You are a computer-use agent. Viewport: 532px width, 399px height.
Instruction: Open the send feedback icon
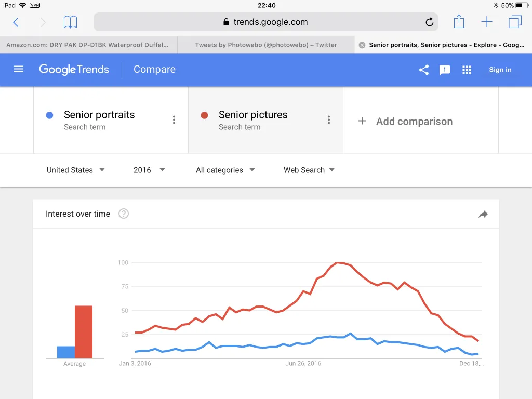(x=445, y=70)
